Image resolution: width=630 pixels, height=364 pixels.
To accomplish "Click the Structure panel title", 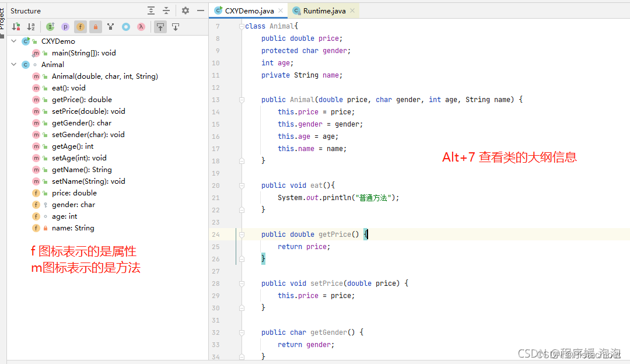I will pos(26,11).
